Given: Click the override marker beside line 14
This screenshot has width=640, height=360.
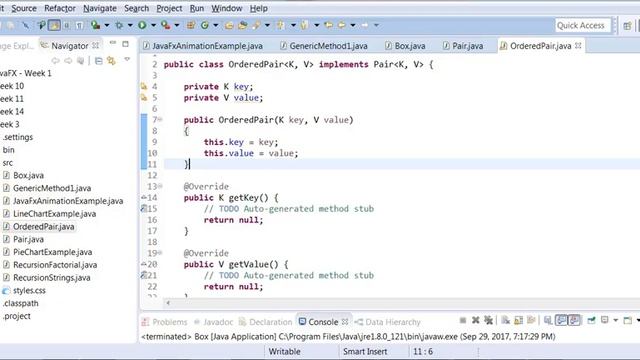Looking at the screenshot, I should (144, 197).
